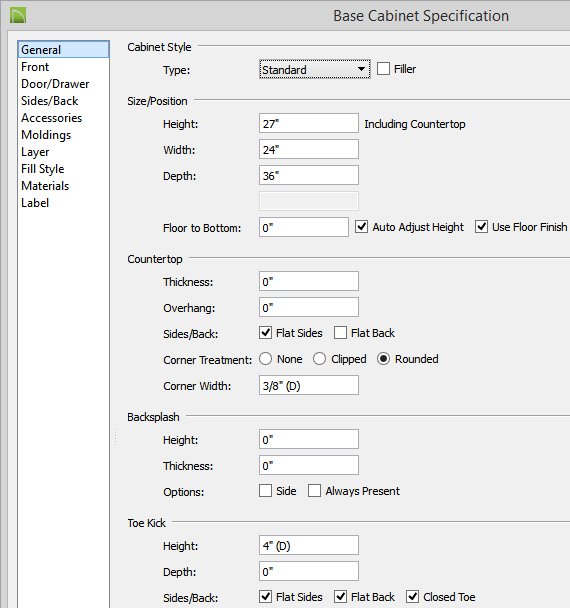The width and height of the screenshot is (570, 608).
Task: Select the Fill Style panel
Action: 43,169
